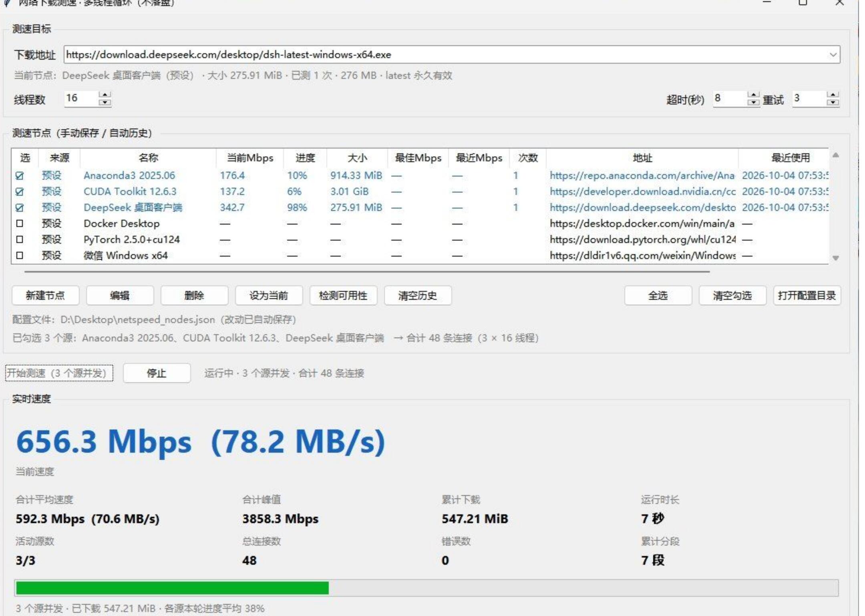Click the horizontal scrollbar under the node table
The width and height of the screenshot is (865, 616).
tap(367, 271)
